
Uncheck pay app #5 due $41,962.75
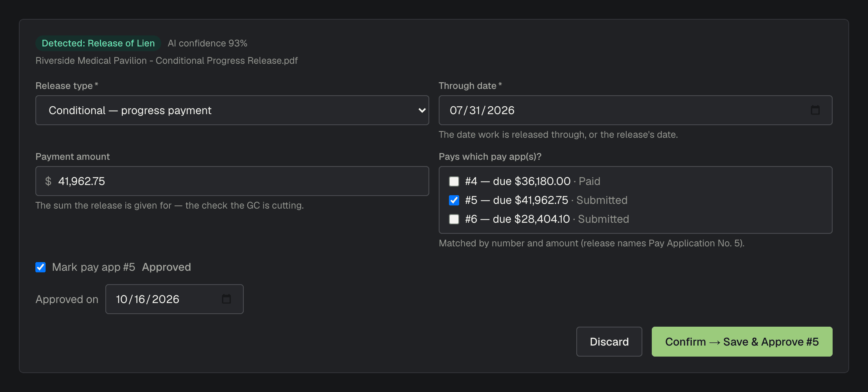tap(454, 200)
